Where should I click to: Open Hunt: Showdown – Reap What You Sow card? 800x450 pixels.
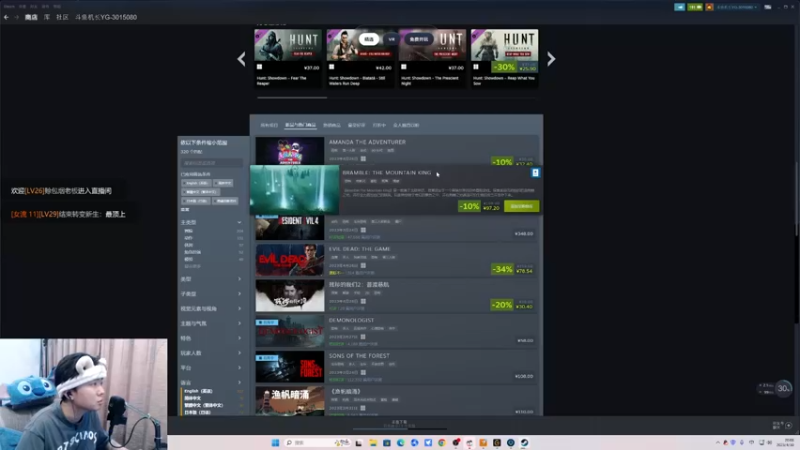504,58
